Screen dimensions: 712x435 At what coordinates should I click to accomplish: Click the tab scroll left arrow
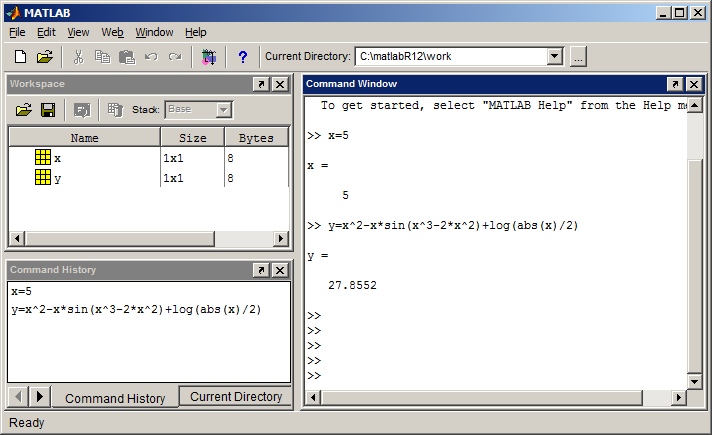(18, 397)
